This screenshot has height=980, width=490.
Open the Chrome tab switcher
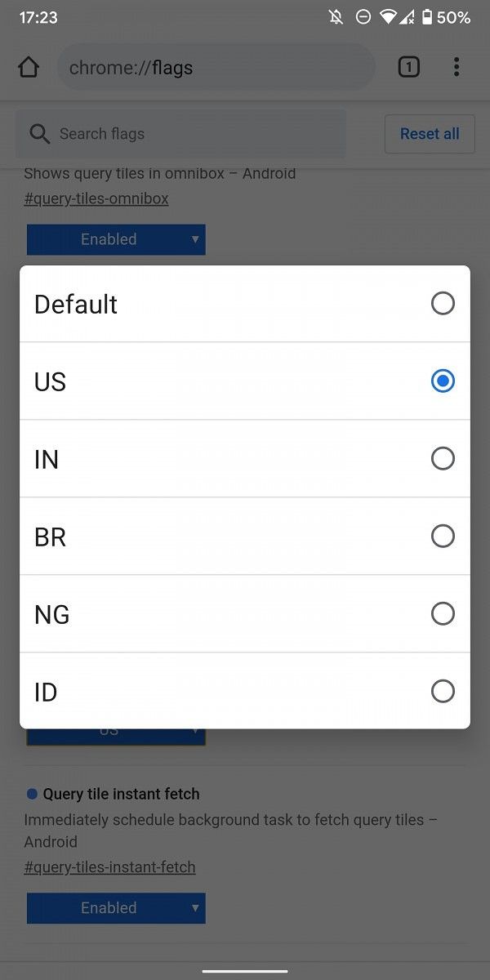408,67
